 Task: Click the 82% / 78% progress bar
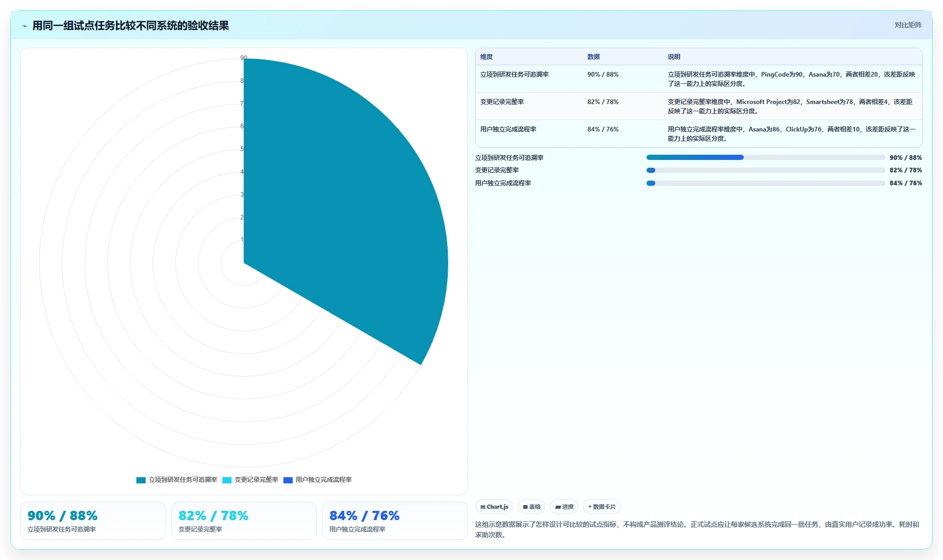pyautogui.click(x=765, y=170)
